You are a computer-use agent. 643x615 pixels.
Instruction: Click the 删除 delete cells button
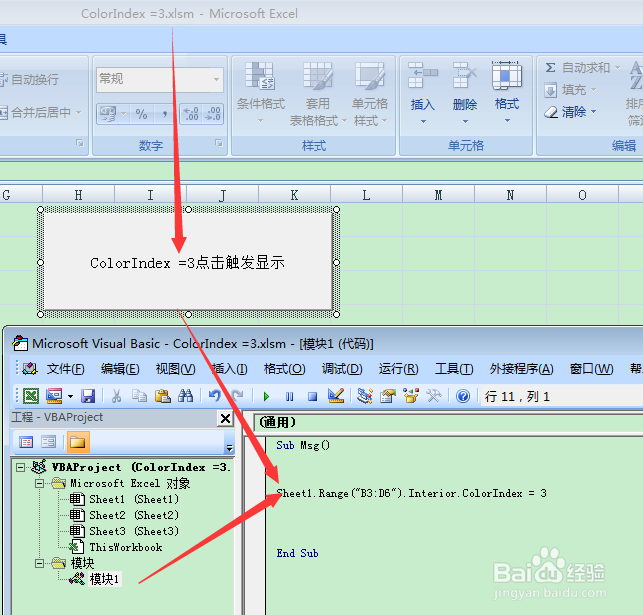click(465, 93)
